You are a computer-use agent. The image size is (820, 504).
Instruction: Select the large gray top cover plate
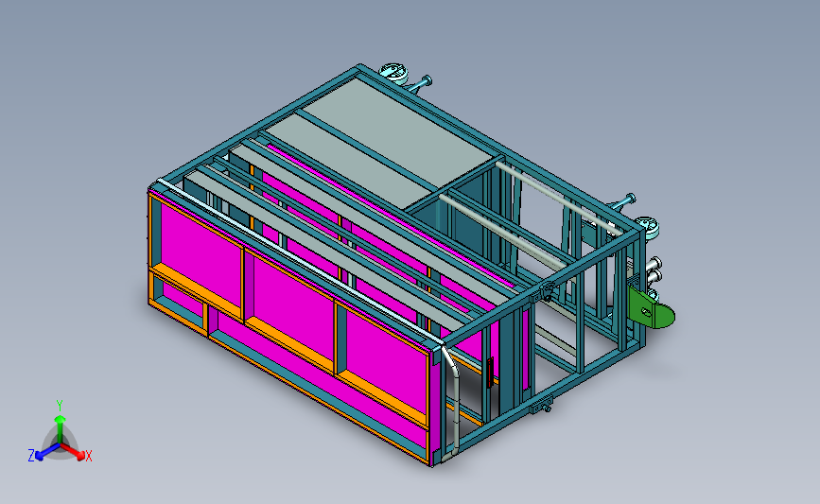click(398, 131)
